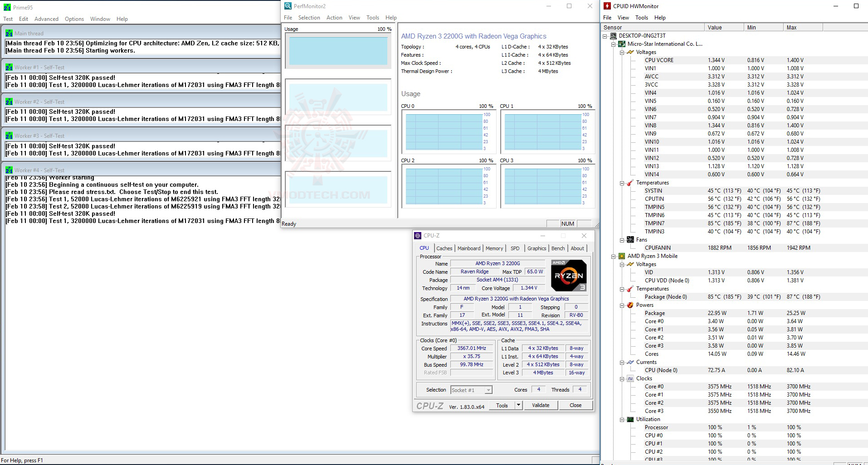Click the Voltages icon under AMD Ryzen 3 Mobile
This screenshot has width=868, height=465.
[x=630, y=264]
